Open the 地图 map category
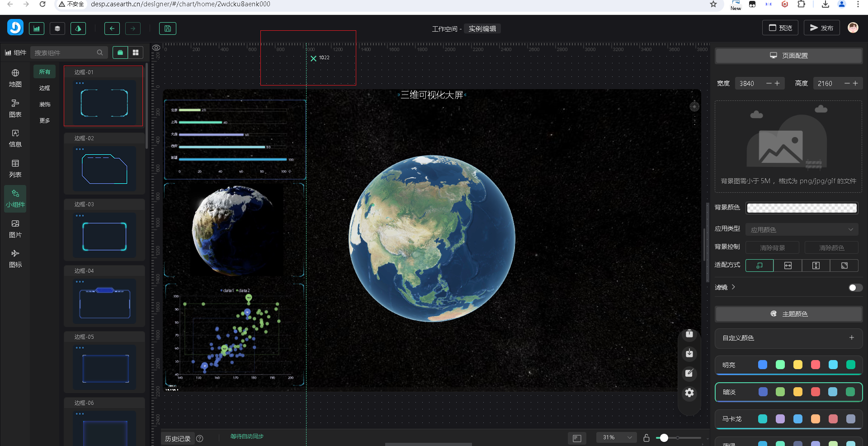 click(x=15, y=78)
